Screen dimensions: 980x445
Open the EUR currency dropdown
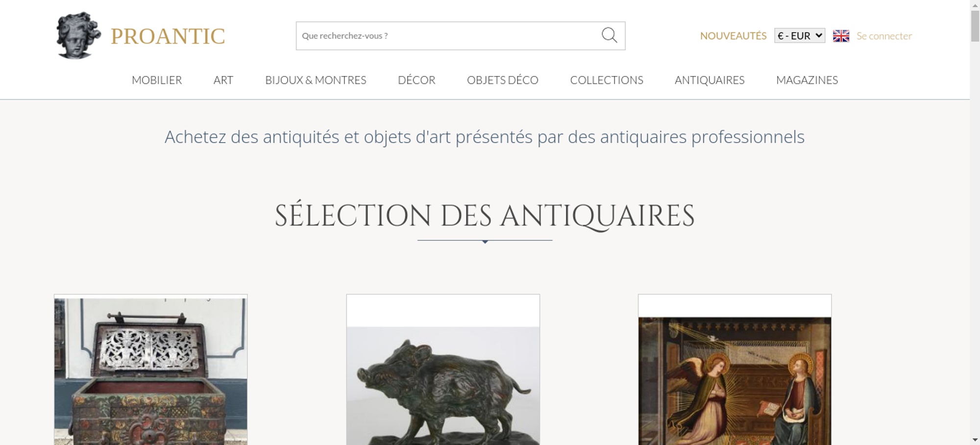click(800, 36)
